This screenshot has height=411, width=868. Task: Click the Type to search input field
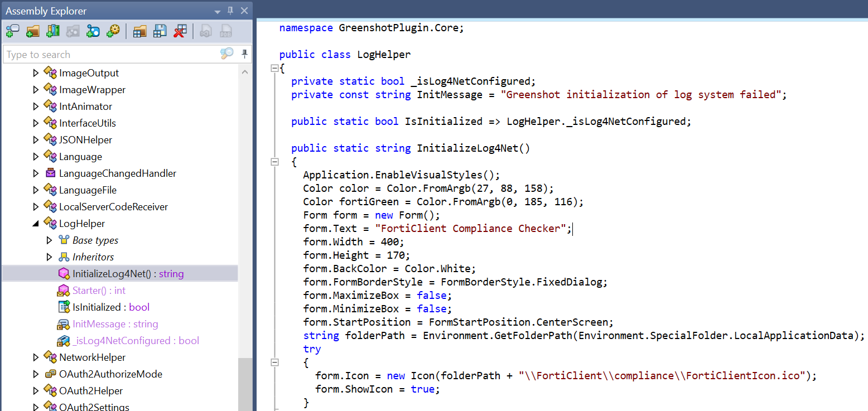[112, 55]
